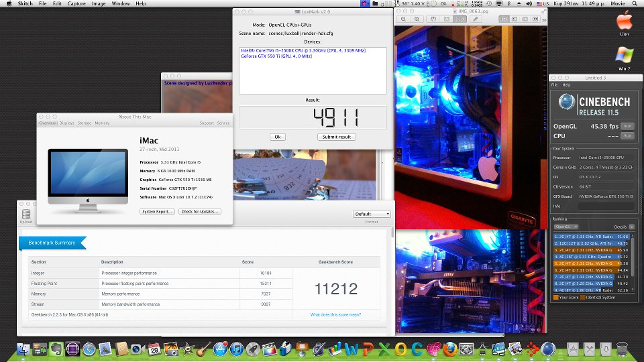Open U.S. input source menu
The height and width of the screenshot is (362, 644).
pyautogui.click(x=543, y=3)
